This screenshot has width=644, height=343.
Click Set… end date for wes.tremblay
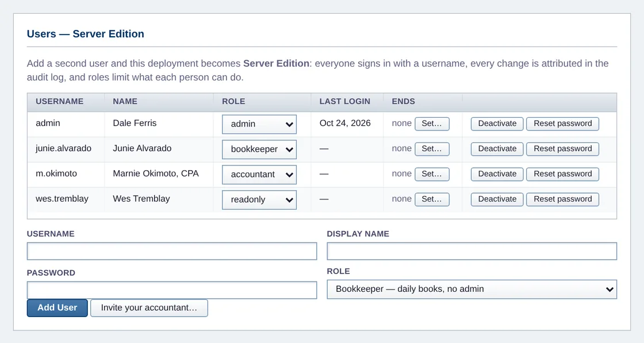point(432,199)
